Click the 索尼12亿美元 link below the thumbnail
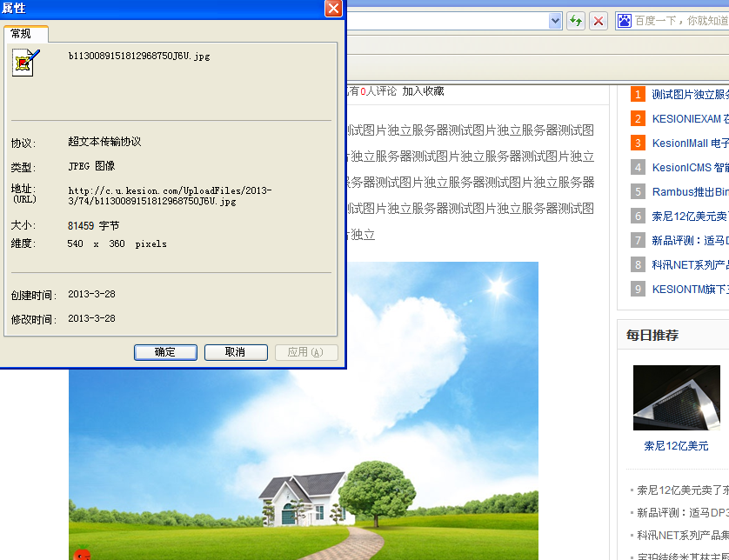Image resolution: width=729 pixels, height=560 pixels. pos(675,445)
